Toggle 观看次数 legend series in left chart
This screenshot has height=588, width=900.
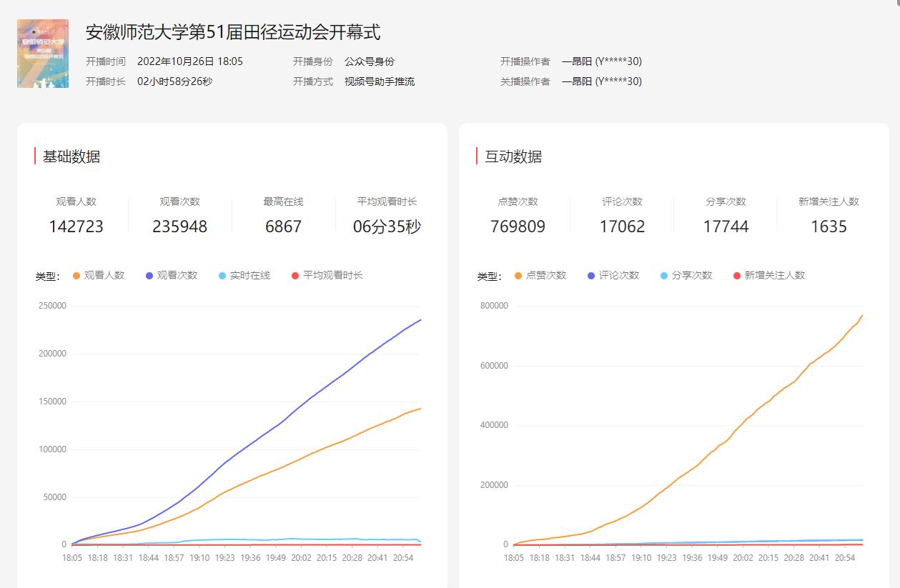(x=171, y=276)
